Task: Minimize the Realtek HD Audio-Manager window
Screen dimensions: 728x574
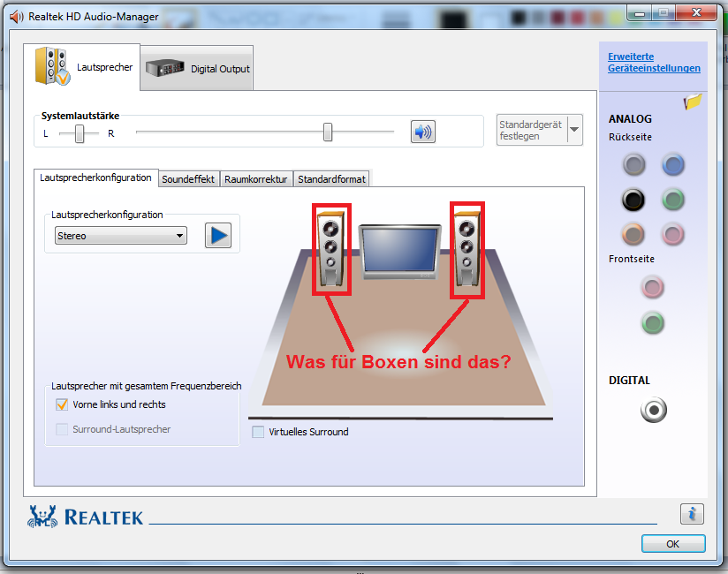Action: coord(640,13)
